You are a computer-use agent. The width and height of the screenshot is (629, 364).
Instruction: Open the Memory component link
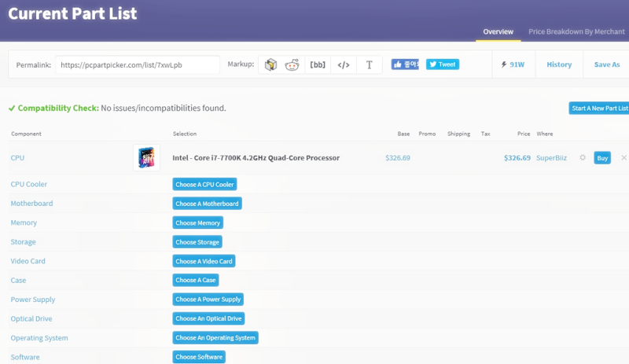point(24,222)
